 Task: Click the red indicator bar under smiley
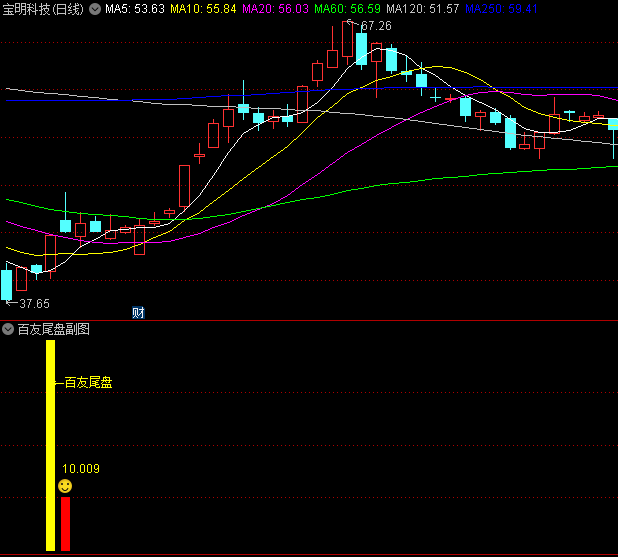[x=65, y=524]
